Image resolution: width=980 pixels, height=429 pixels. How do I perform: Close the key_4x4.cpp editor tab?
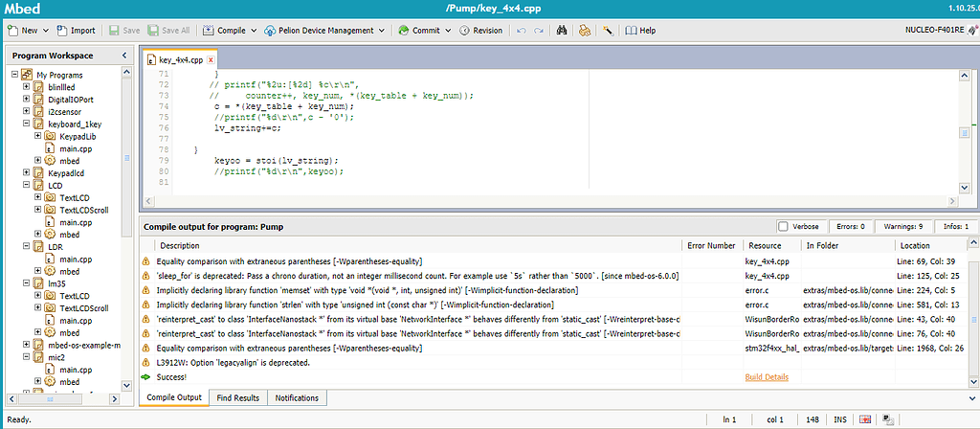coord(211,59)
